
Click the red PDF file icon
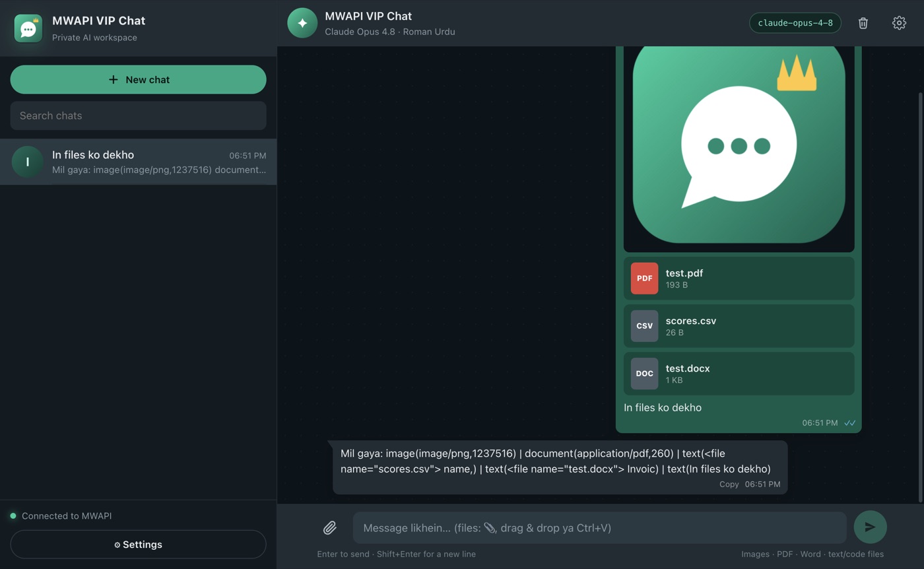tap(644, 279)
